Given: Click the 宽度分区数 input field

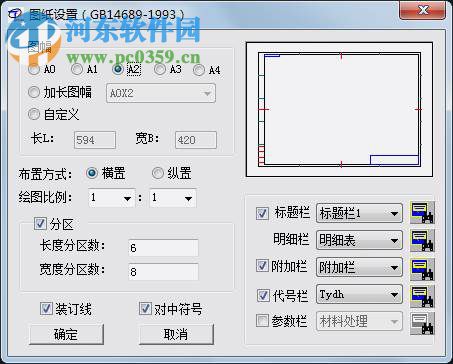Looking at the screenshot, I should pyautogui.click(x=163, y=271).
